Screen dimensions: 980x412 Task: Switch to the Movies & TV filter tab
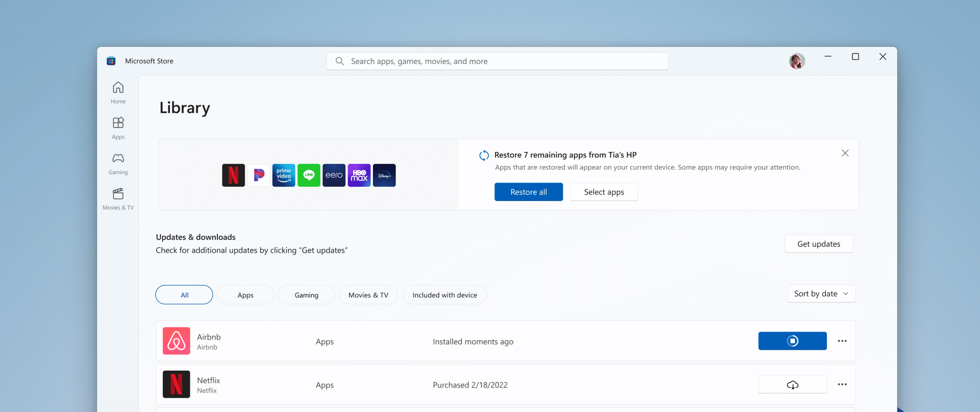click(x=368, y=295)
